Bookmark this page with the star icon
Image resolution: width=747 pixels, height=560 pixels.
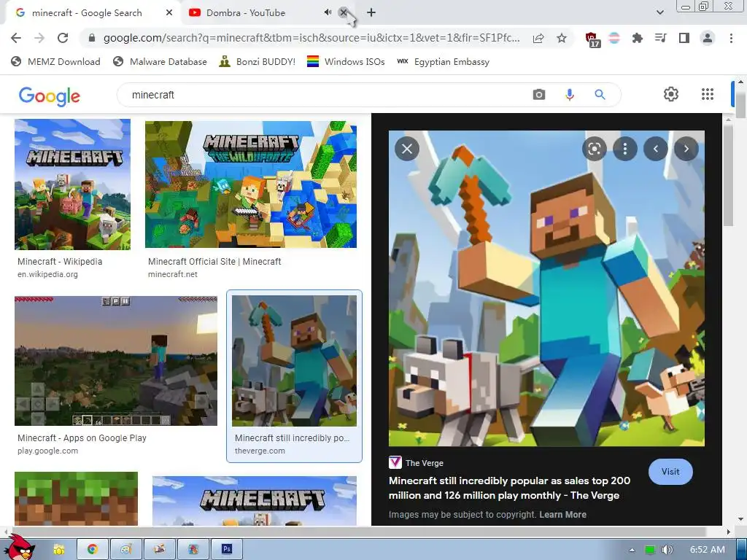[562, 38]
